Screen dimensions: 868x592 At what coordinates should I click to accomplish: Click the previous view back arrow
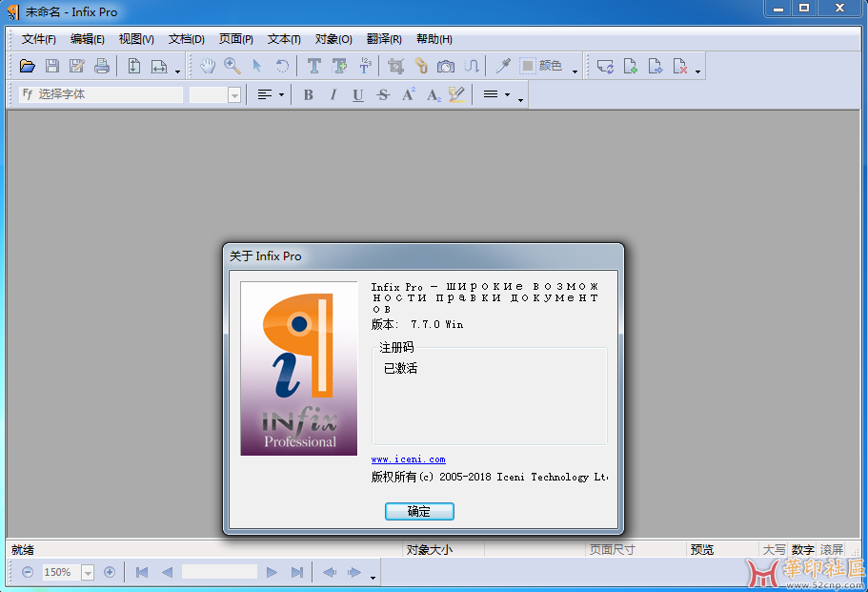pyautogui.click(x=330, y=572)
